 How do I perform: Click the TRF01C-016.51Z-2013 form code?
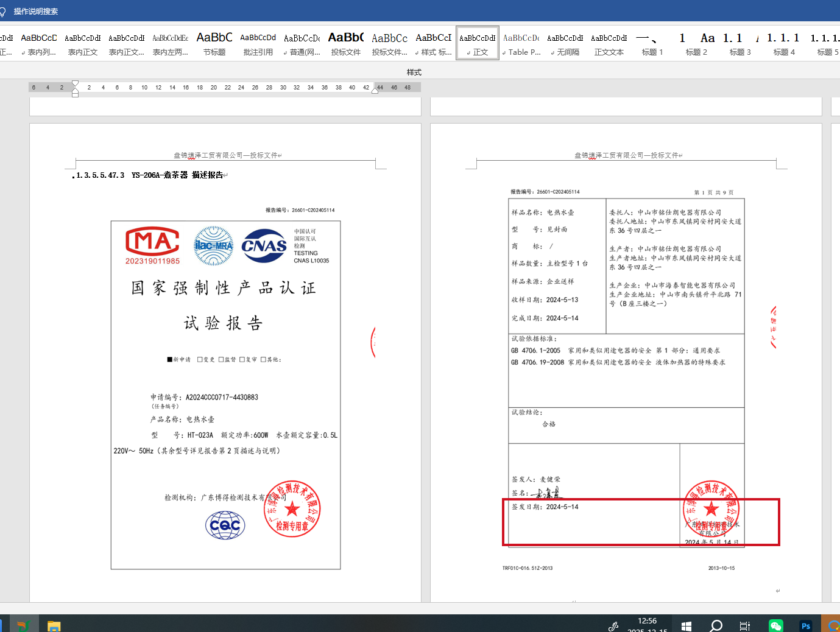[x=528, y=568]
